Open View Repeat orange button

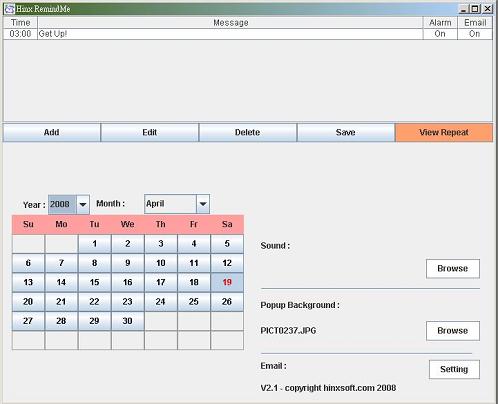click(444, 132)
